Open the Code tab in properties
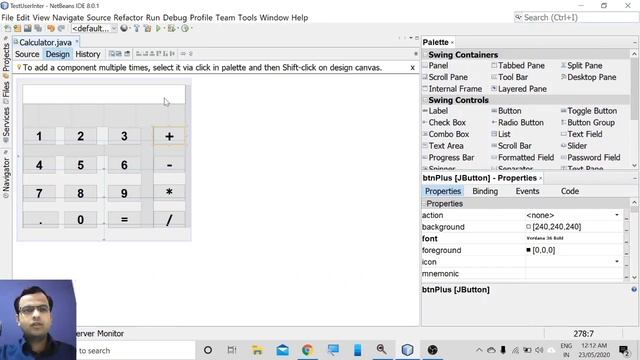Image resolution: width=640 pixels, height=360 pixels. [x=570, y=191]
